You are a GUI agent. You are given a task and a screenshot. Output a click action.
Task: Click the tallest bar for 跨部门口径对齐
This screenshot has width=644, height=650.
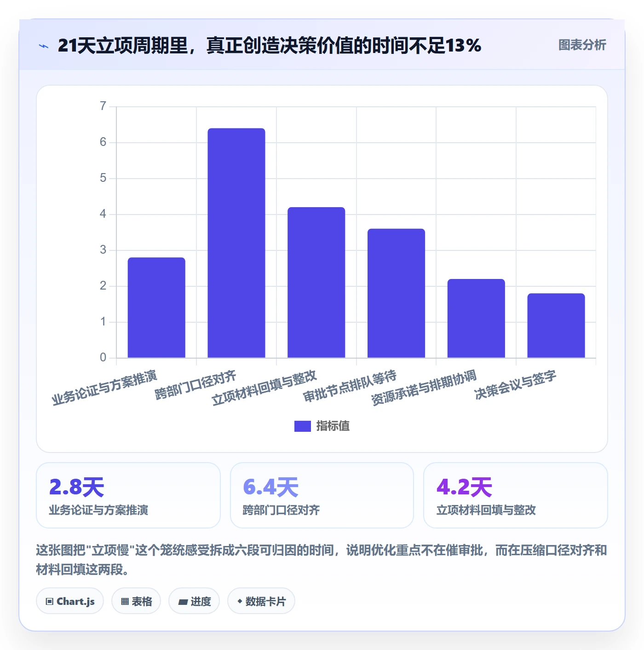tap(236, 243)
